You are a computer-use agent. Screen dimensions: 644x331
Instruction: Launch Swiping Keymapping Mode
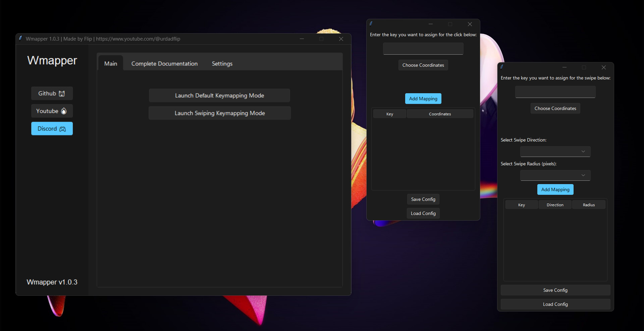pyautogui.click(x=220, y=113)
